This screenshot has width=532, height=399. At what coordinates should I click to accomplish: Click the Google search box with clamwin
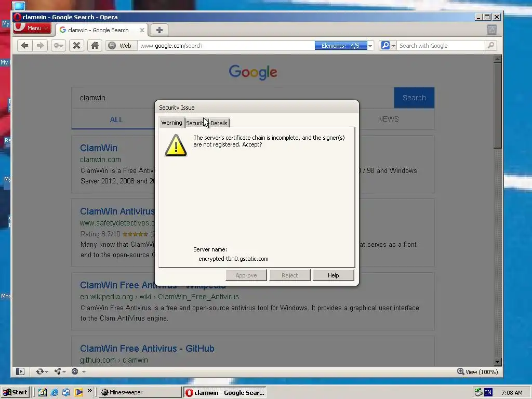click(x=233, y=98)
